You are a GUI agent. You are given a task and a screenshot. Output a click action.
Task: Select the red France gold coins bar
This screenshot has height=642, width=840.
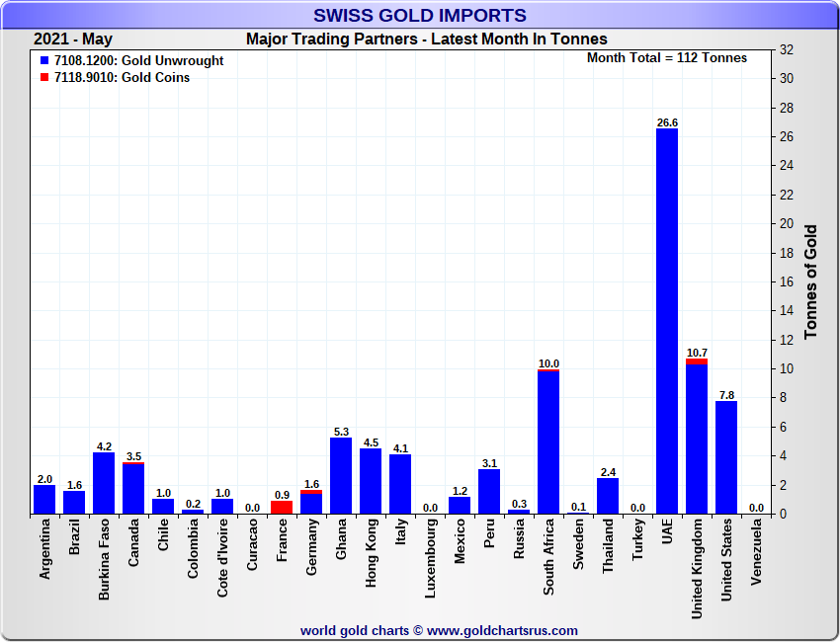point(282,508)
